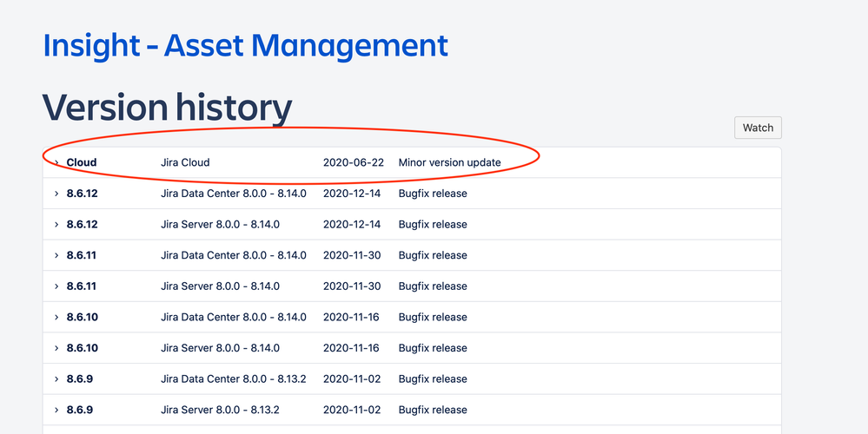Screen dimensions: 868x434
Task: Click 'Jira Server 8.0.0 - 8.13.2' cell
Action: coord(220,411)
